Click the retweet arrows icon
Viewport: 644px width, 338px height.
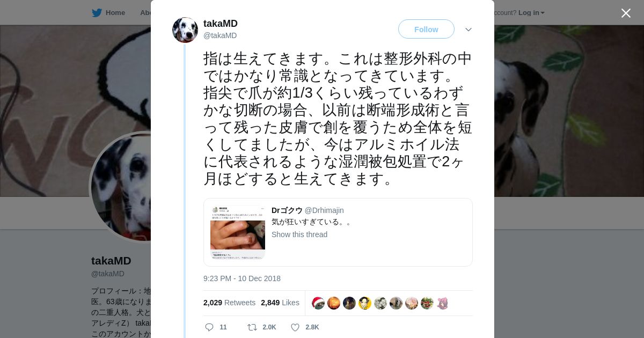(252, 327)
